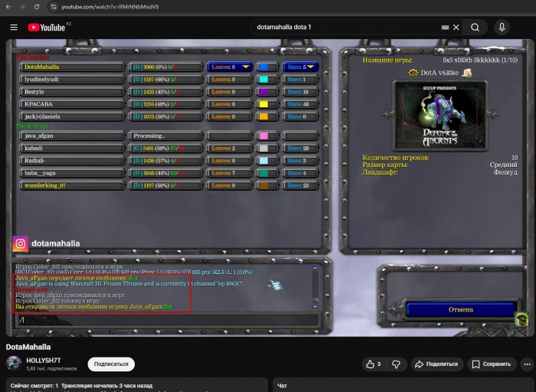Image resolution: width=536 pixels, height=392 pixels.
Task: Select player slot kabadi
Action: [x=72, y=149]
